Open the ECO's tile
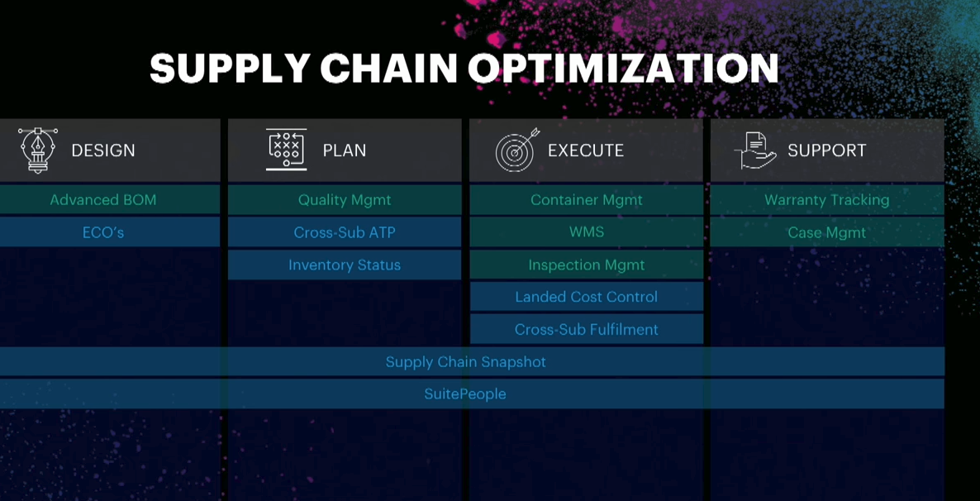980x501 pixels. pyautogui.click(x=103, y=232)
